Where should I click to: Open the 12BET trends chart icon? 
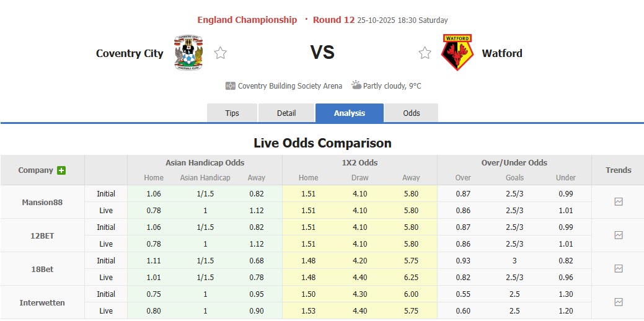coord(618,235)
